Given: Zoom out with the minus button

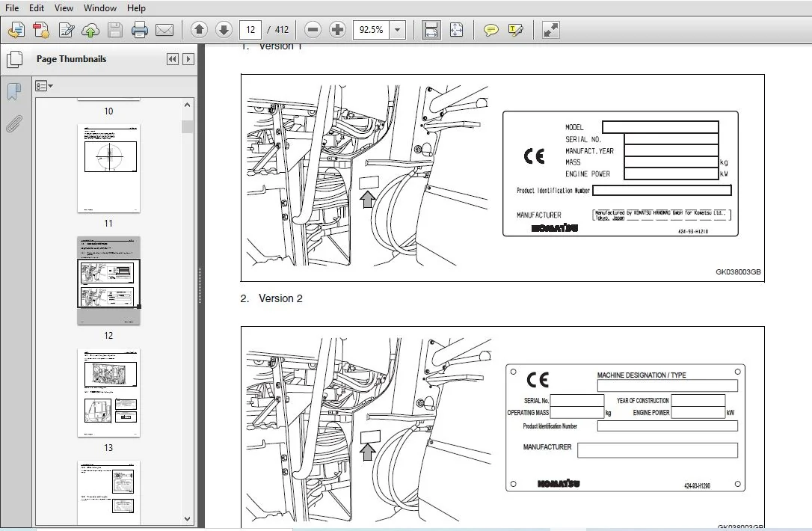Looking at the screenshot, I should [313, 30].
